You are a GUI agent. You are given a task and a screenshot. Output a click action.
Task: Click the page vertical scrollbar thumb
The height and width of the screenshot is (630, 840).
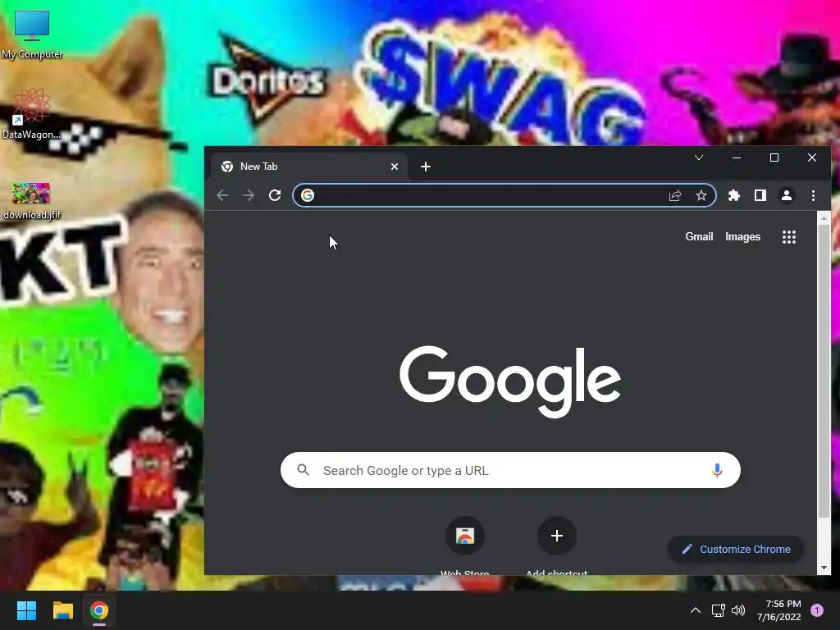[824, 371]
